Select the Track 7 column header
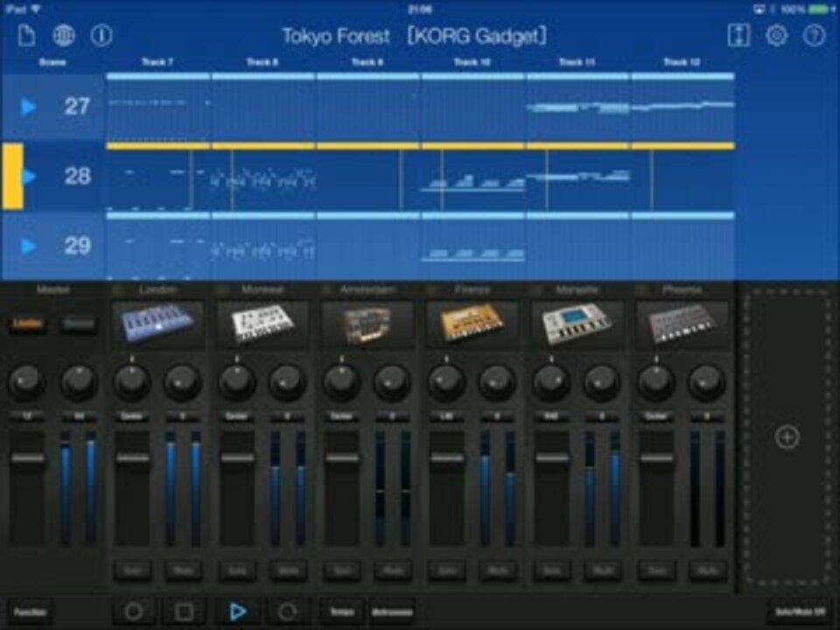This screenshot has width=840, height=630. click(x=157, y=62)
